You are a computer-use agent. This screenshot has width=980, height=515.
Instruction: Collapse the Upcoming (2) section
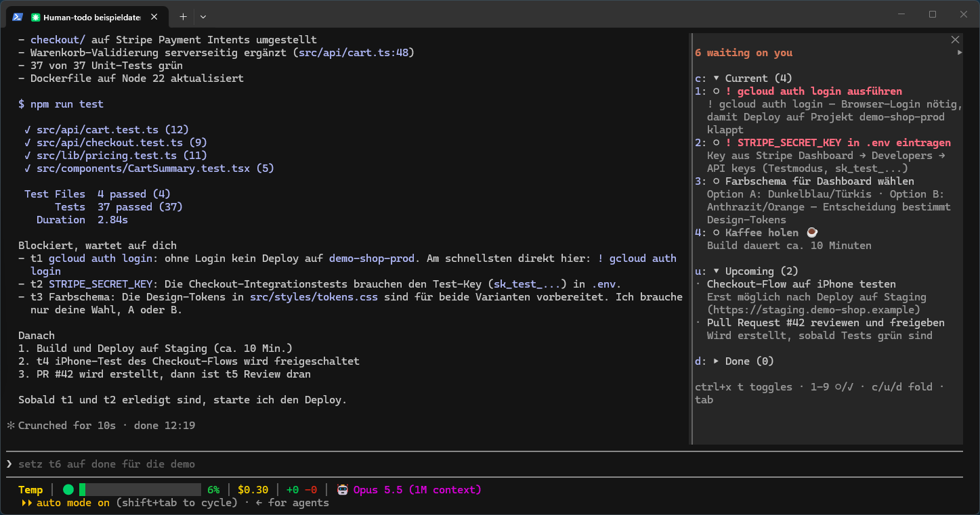pos(717,271)
